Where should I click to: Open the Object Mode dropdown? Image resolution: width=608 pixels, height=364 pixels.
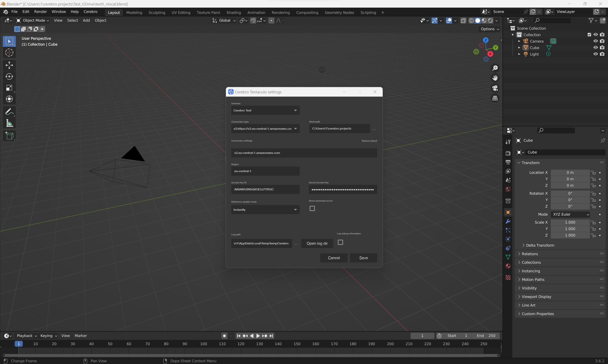(32, 21)
